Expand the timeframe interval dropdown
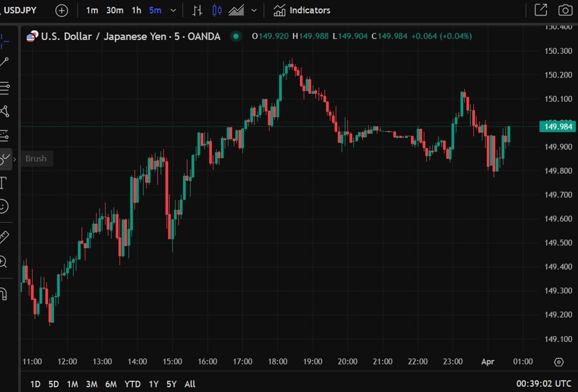The width and height of the screenshot is (578, 392). [173, 11]
